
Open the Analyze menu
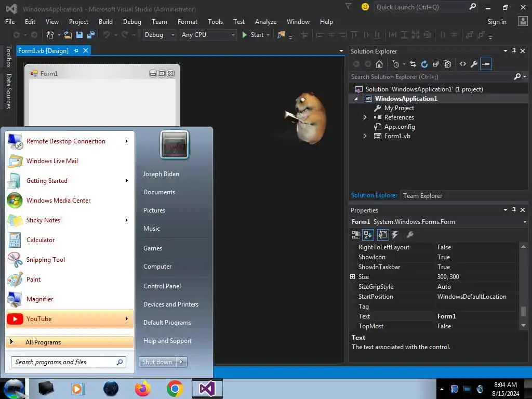pyautogui.click(x=265, y=22)
